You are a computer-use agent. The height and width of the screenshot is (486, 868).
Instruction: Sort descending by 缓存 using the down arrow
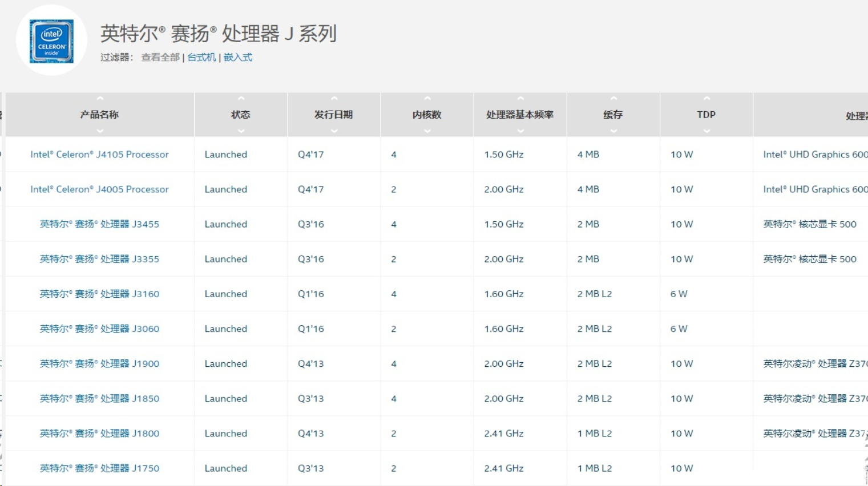pyautogui.click(x=613, y=131)
